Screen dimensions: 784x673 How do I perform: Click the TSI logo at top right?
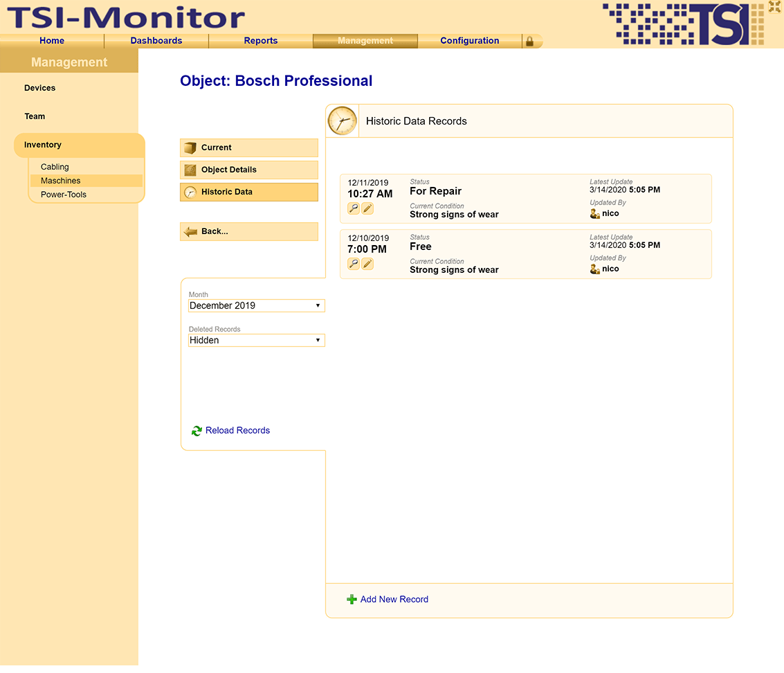click(x=683, y=24)
